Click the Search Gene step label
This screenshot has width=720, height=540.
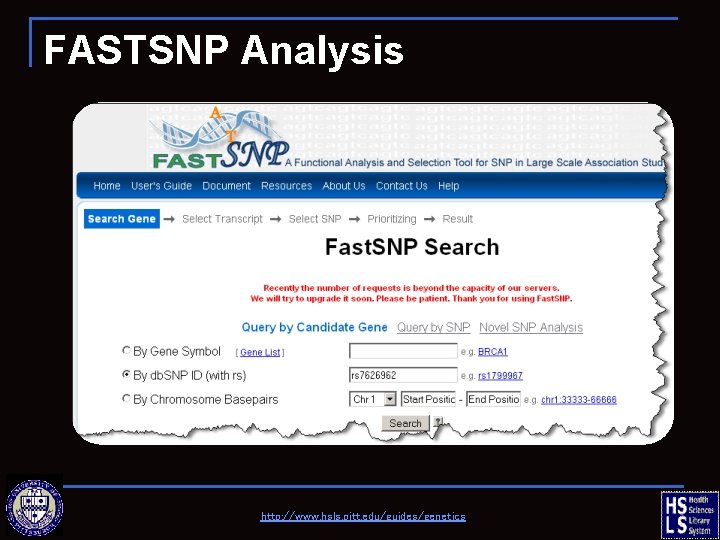coord(122,219)
